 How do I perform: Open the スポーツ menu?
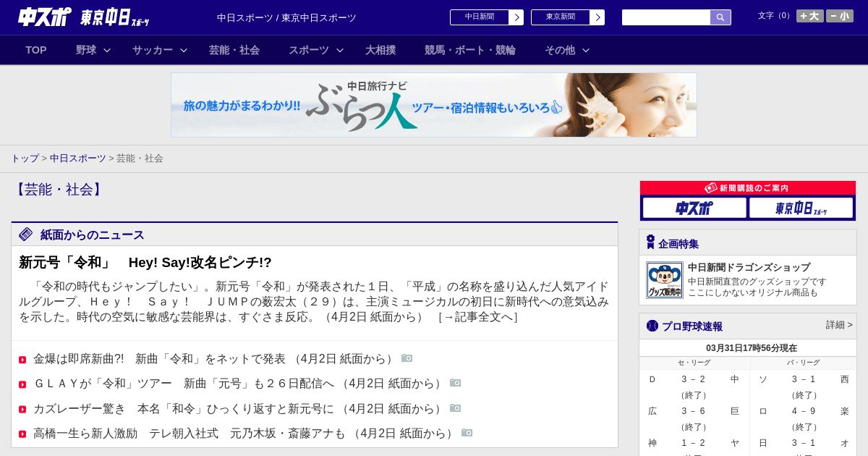point(309,50)
